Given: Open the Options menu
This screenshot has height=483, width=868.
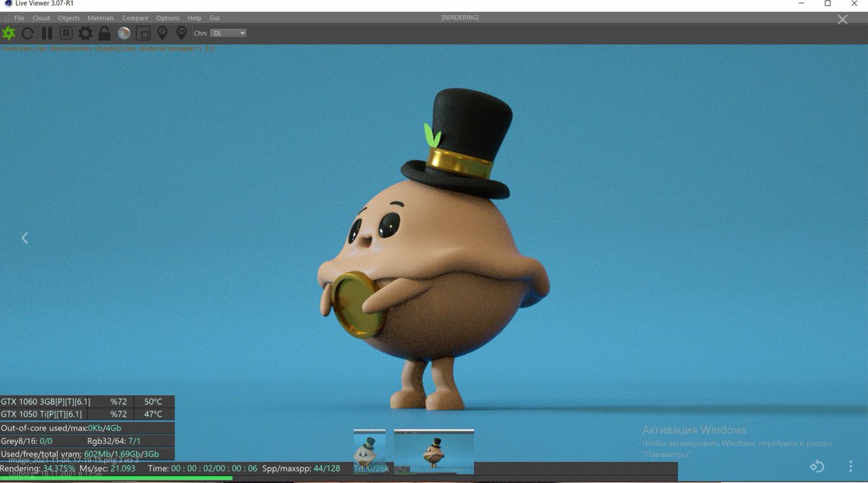Looking at the screenshot, I should click(x=168, y=18).
